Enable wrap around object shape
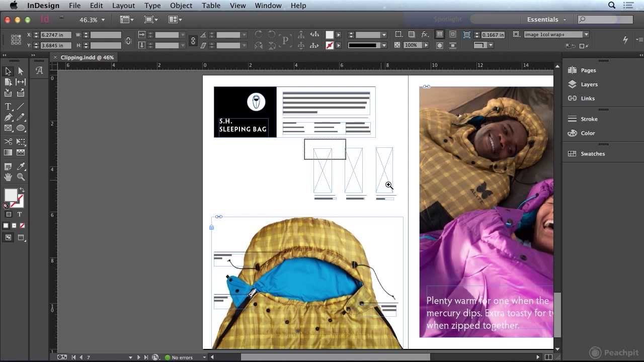This screenshot has width=644, height=362. [440, 45]
